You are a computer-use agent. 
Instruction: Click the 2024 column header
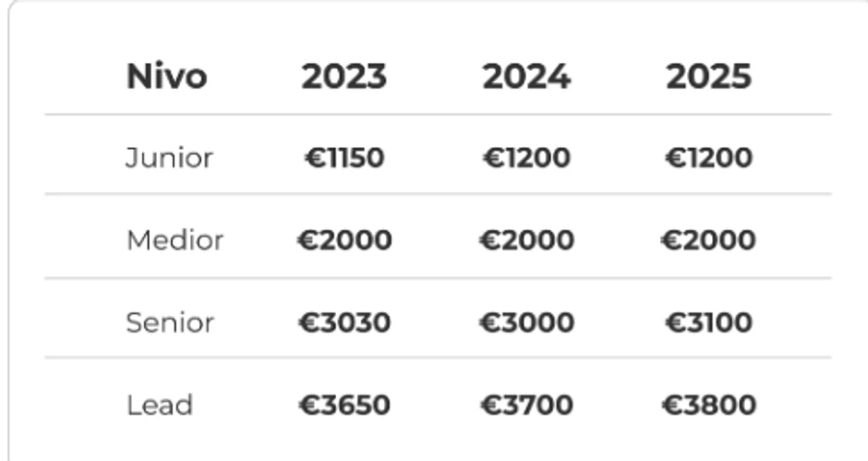[525, 77]
